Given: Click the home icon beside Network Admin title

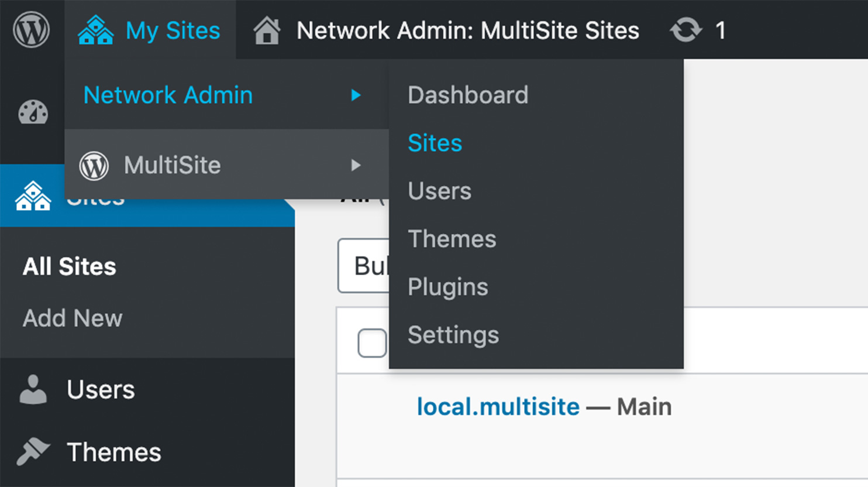Looking at the screenshot, I should (268, 29).
